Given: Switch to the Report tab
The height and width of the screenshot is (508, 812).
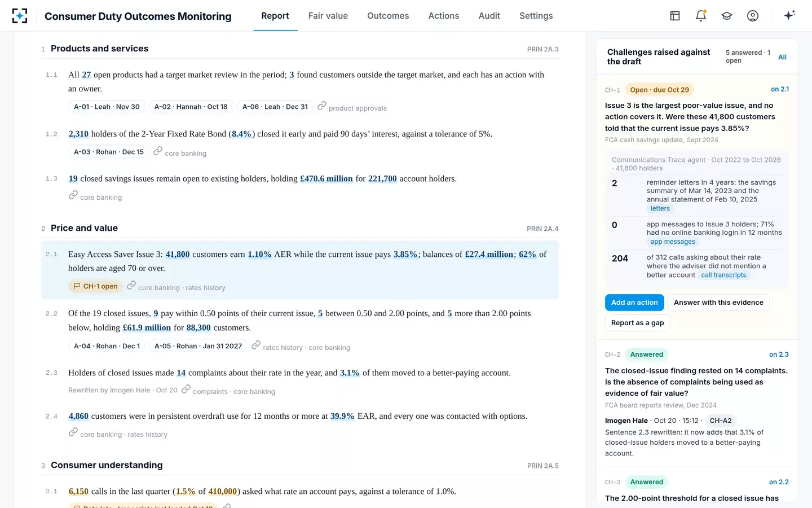Looking at the screenshot, I should [275, 16].
